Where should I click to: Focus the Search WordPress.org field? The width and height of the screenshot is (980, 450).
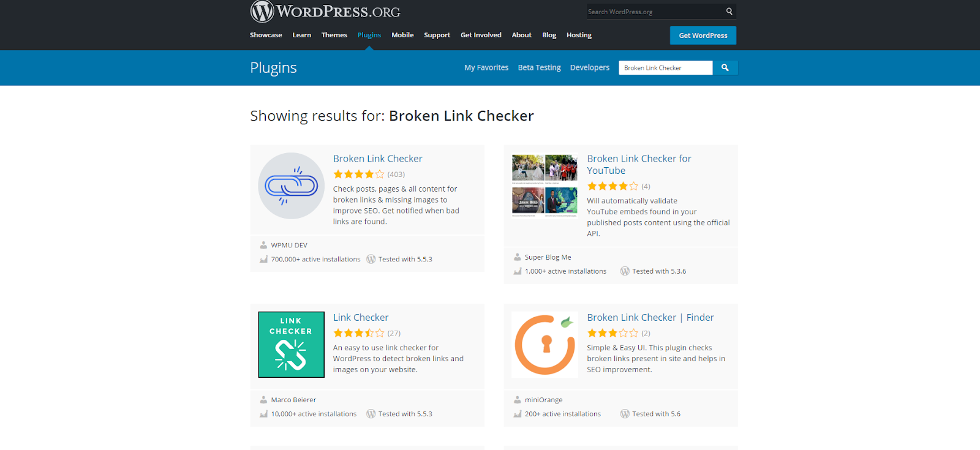[x=654, y=12]
